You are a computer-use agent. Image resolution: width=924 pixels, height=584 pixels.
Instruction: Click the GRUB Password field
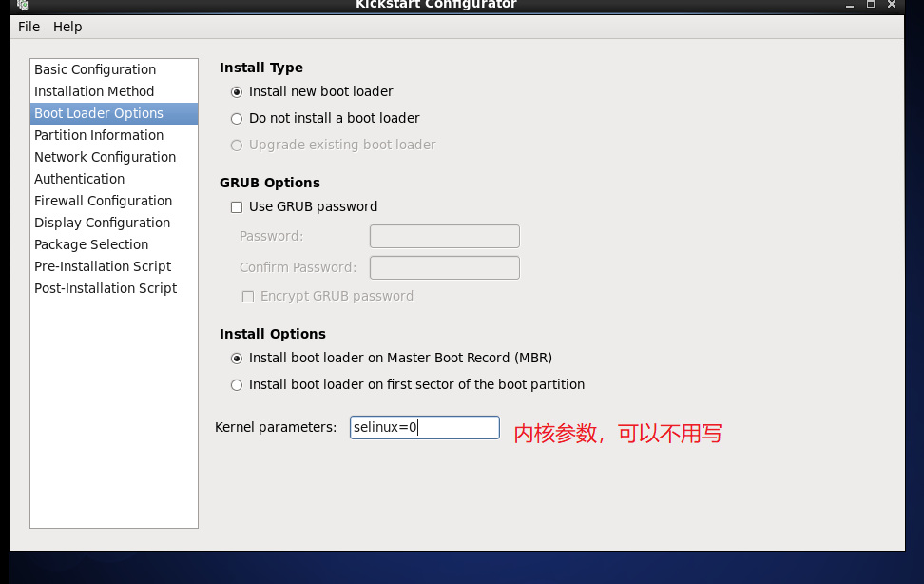pyautogui.click(x=444, y=236)
